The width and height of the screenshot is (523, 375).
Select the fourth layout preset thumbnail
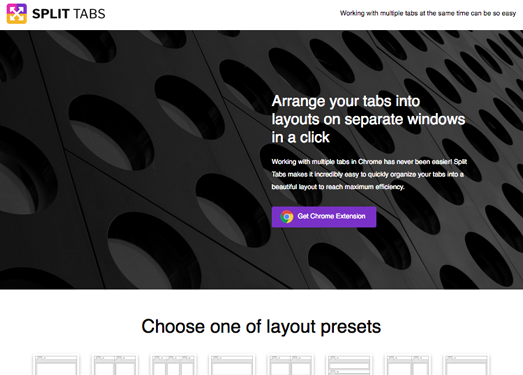232,365
